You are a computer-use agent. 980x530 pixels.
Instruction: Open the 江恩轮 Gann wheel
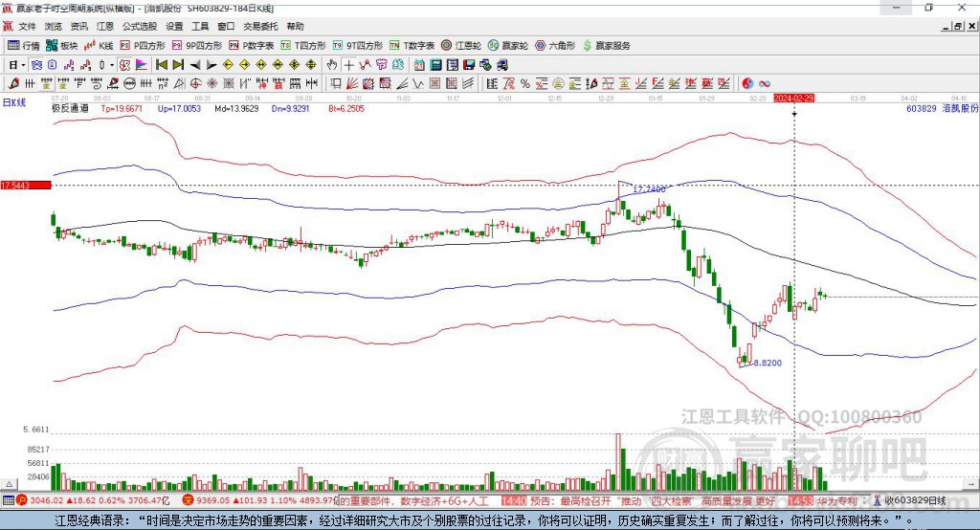pos(461,46)
